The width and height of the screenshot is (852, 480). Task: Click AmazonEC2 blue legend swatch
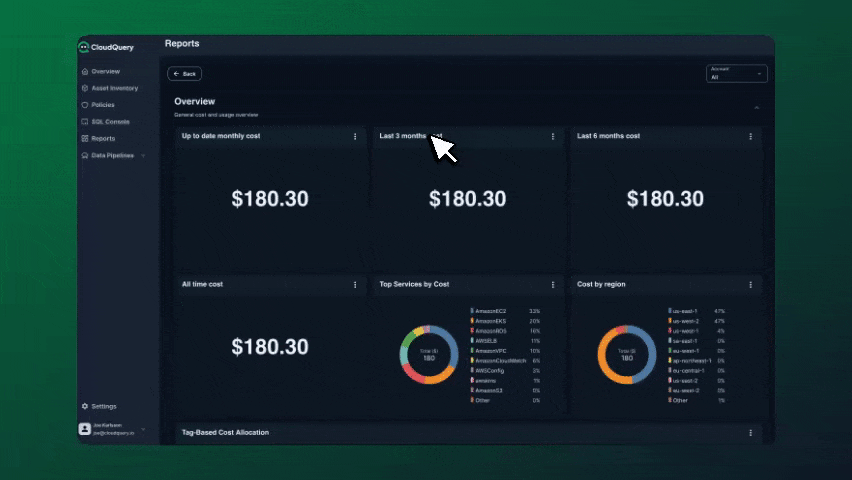[472, 311]
